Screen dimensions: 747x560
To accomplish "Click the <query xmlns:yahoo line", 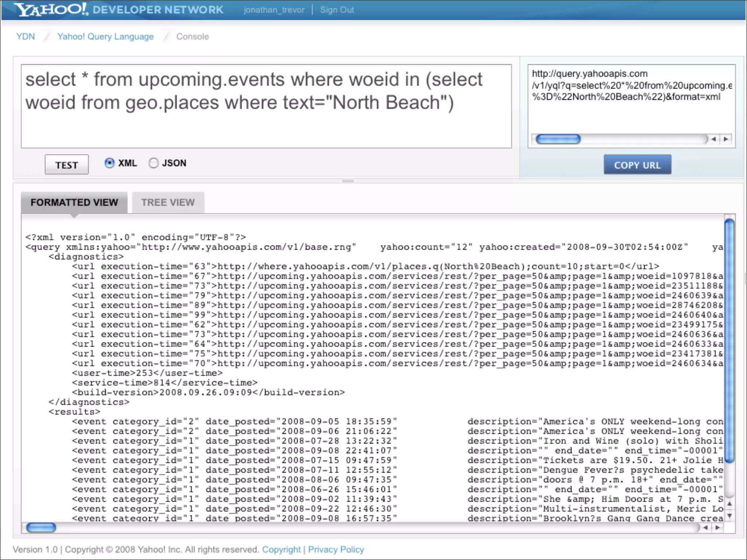I will tap(374, 247).
